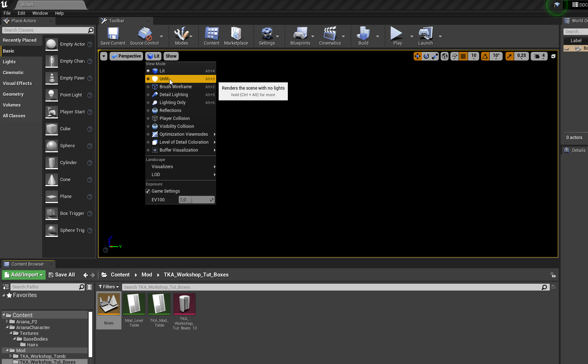
Task: Choose Reflections view mode entry
Action: click(x=181, y=111)
